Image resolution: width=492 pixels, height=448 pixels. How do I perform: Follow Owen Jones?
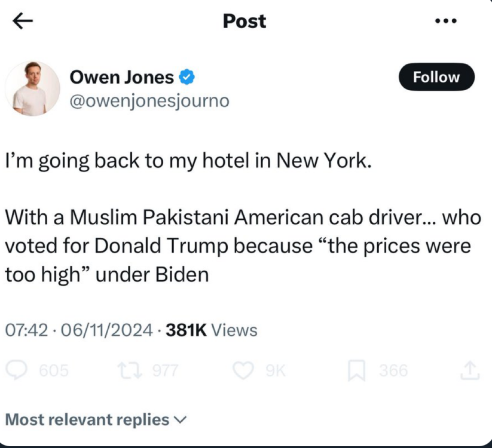[436, 77]
